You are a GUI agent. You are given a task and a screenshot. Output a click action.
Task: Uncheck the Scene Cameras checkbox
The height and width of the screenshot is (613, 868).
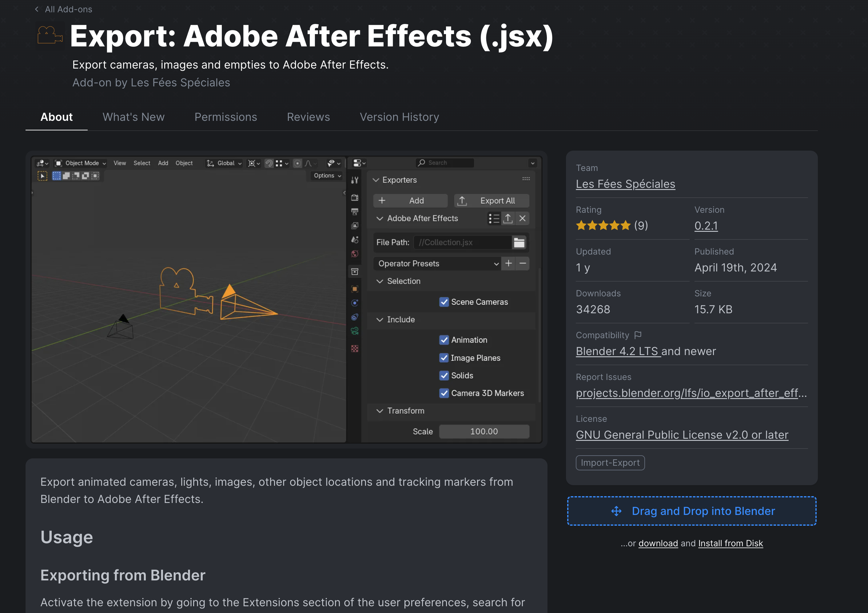444,302
